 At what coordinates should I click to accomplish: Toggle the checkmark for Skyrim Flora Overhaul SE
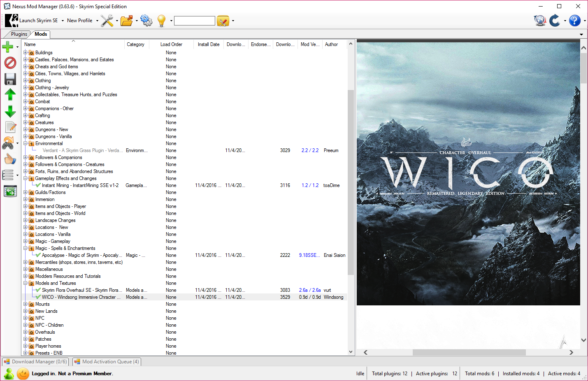tap(38, 290)
